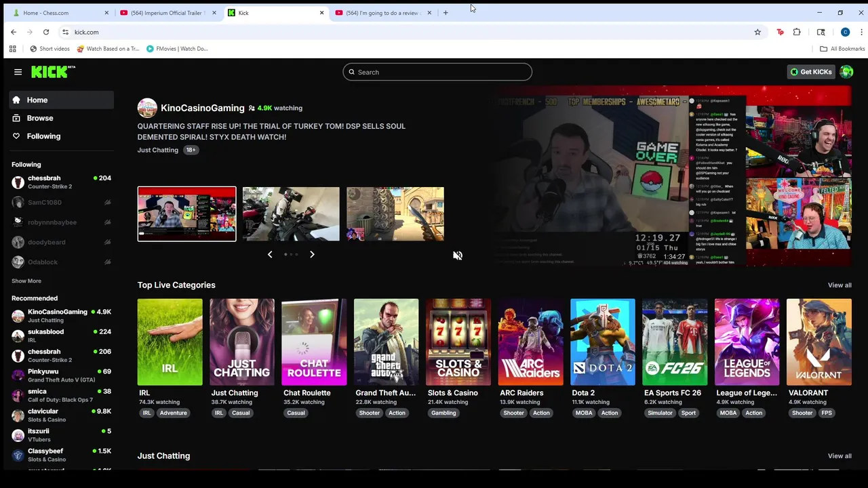Image resolution: width=868 pixels, height=488 pixels.
Task: Open the All Bookmarks folder
Action: click(x=842, y=49)
